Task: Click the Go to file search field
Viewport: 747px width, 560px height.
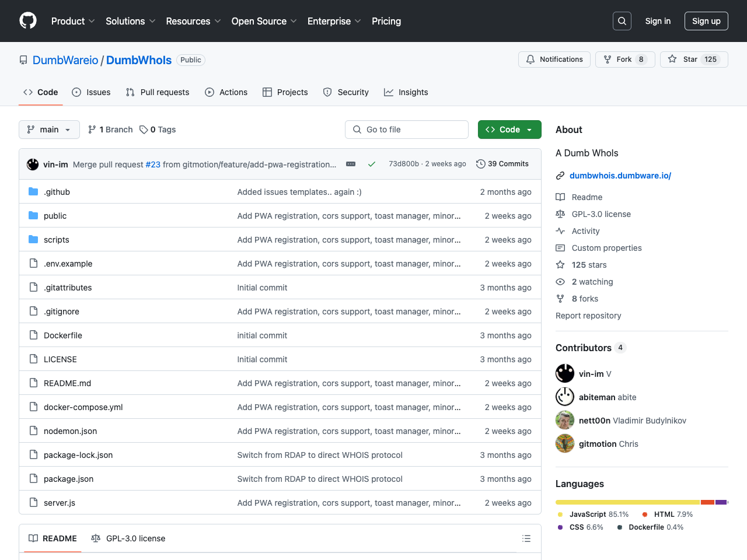Action: [x=407, y=129]
